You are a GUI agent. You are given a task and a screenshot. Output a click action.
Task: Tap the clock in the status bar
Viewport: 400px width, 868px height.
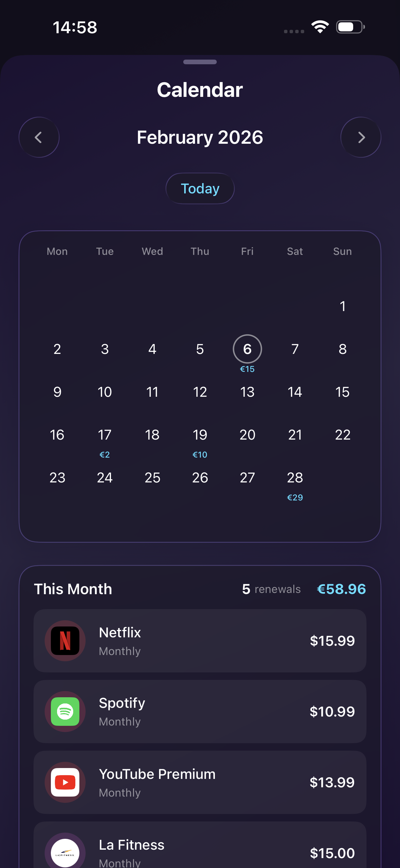coord(75,27)
